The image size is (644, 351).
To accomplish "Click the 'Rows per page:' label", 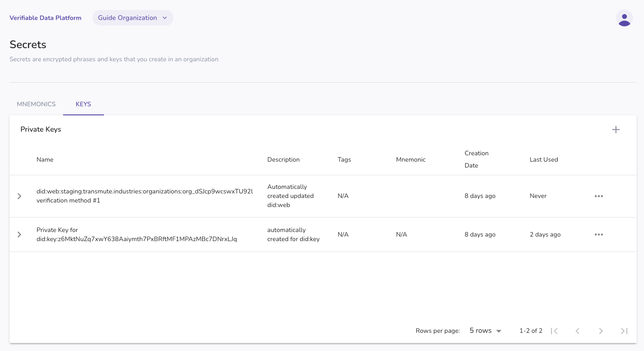I will tap(438, 331).
